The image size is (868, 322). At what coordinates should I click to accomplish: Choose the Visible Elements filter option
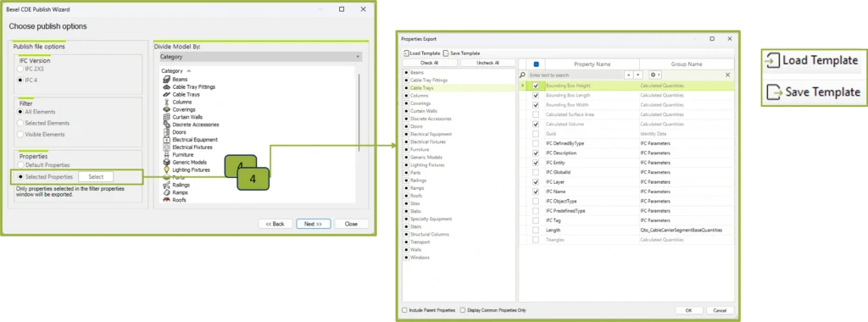20,135
